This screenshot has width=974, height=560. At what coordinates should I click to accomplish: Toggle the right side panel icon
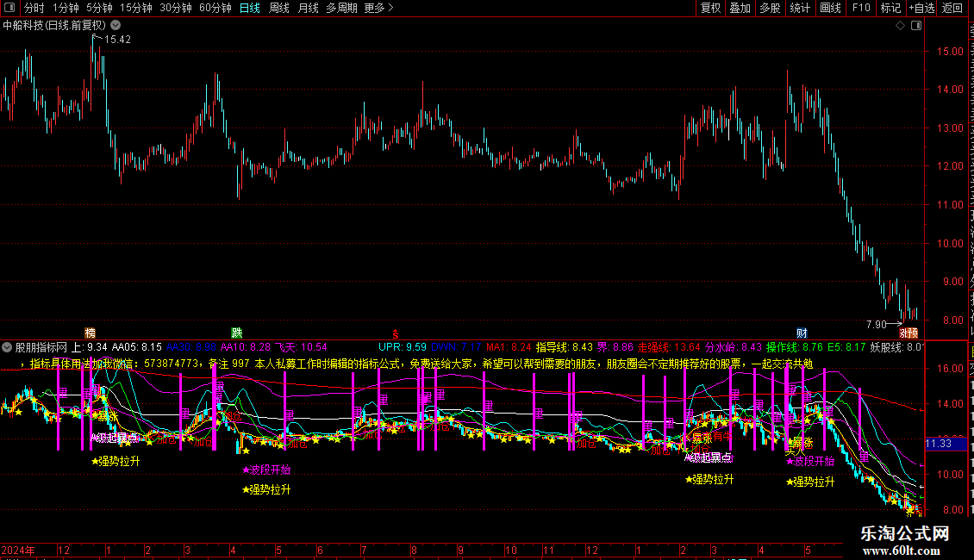pos(916,26)
